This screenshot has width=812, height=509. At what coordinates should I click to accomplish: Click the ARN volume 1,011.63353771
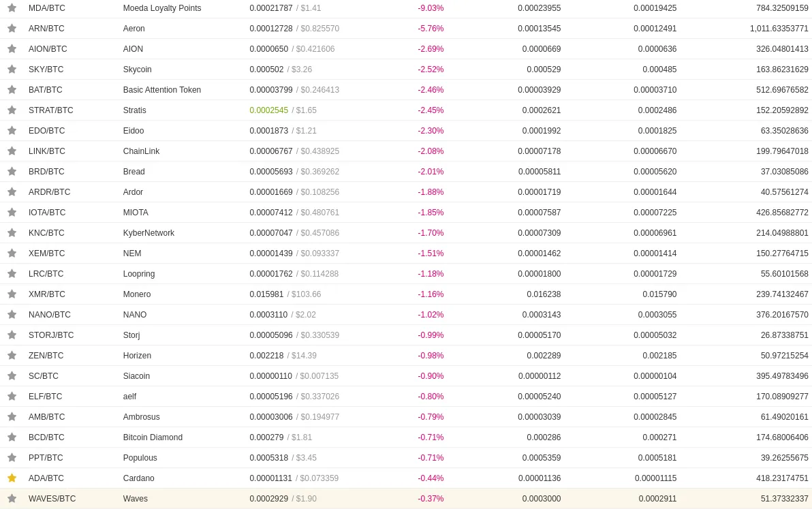779,28
